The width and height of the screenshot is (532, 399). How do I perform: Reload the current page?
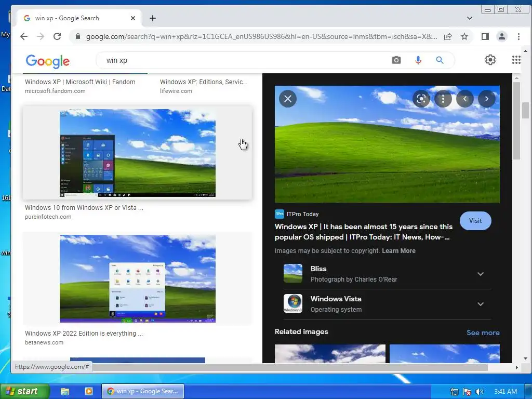click(x=57, y=36)
